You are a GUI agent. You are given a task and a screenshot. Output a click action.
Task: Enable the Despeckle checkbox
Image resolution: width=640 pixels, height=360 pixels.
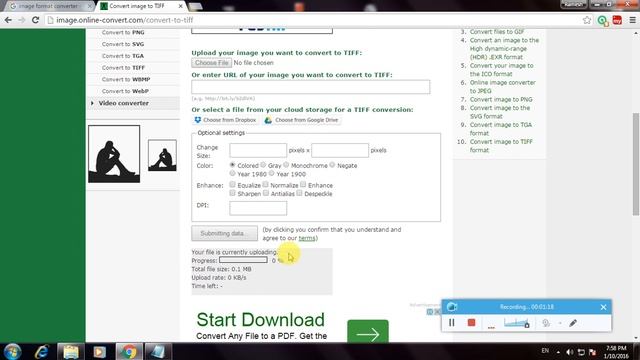[300, 193]
